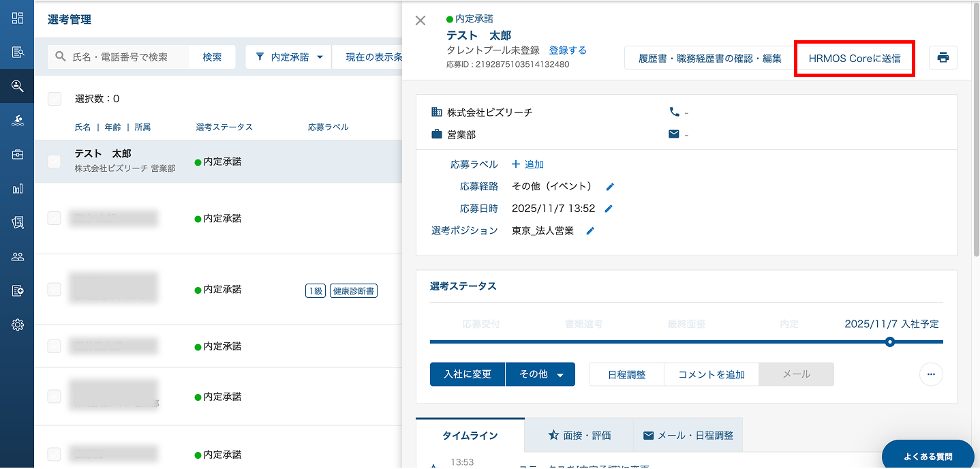Edit 応募日時 with pencil icon
The image size is (980, 469).
[609, 209]
